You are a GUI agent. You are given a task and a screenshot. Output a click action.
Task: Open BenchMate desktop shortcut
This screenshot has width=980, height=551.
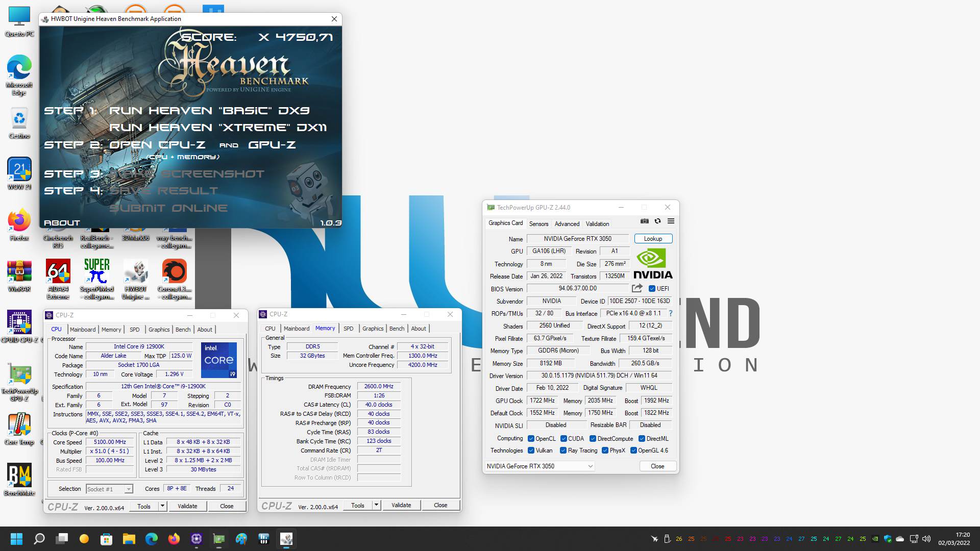19,480
